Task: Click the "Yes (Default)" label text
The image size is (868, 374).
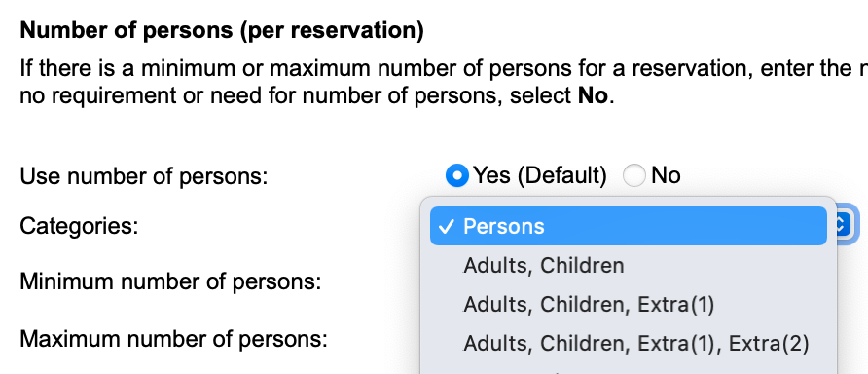Action: click(x=540, y=175)
